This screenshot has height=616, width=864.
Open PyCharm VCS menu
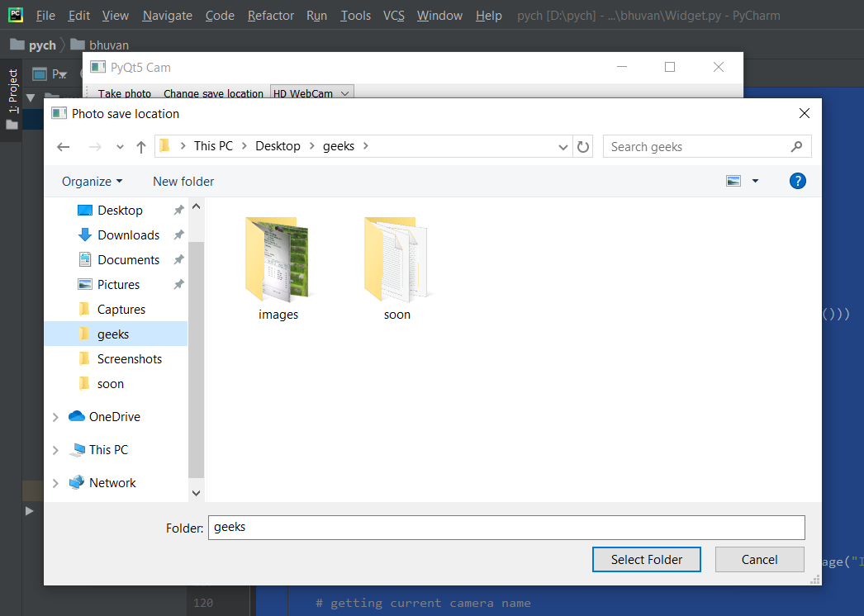(394, 16)
